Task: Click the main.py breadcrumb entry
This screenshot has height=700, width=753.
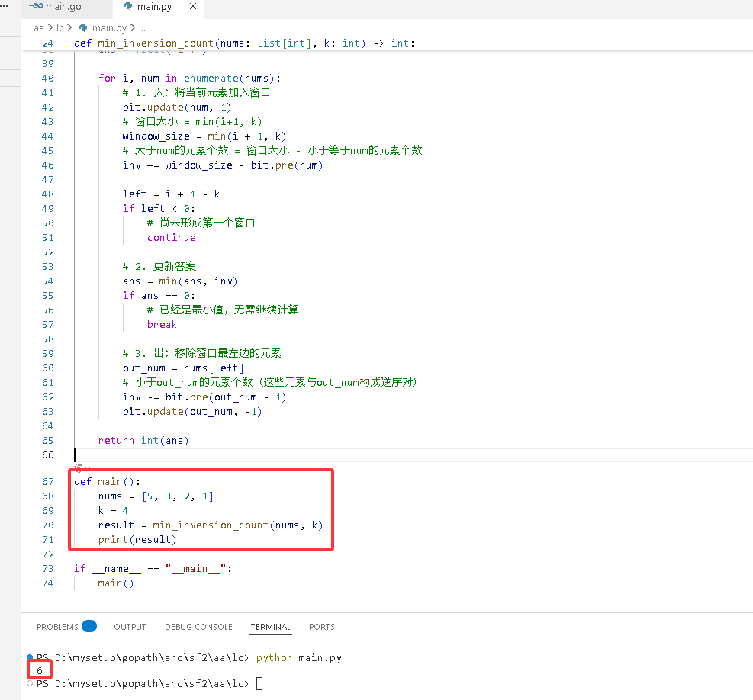Action: [x=109, y=28]
